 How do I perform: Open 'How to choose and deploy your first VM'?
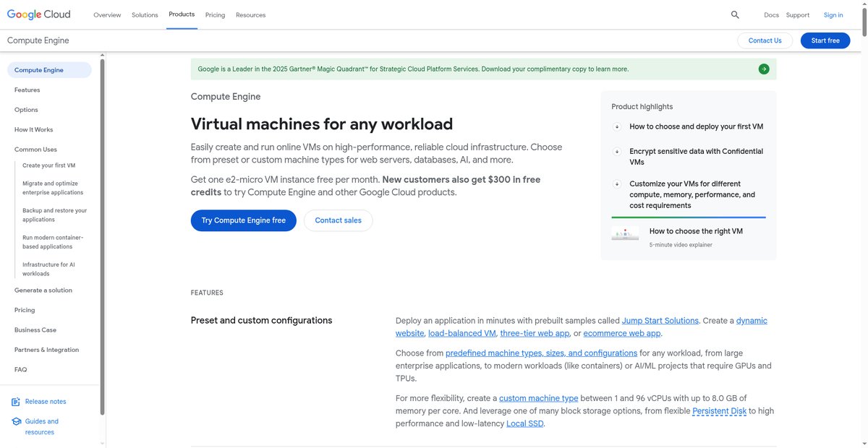696,126
